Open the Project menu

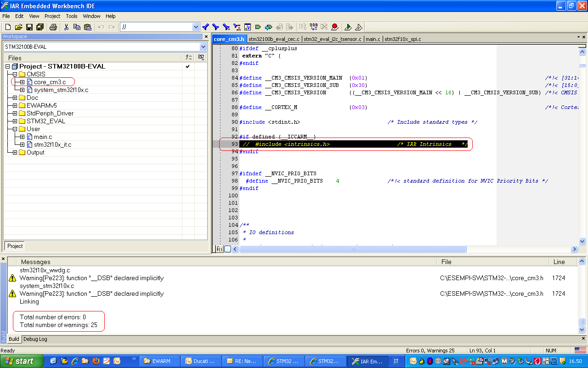tap(52, 16)
